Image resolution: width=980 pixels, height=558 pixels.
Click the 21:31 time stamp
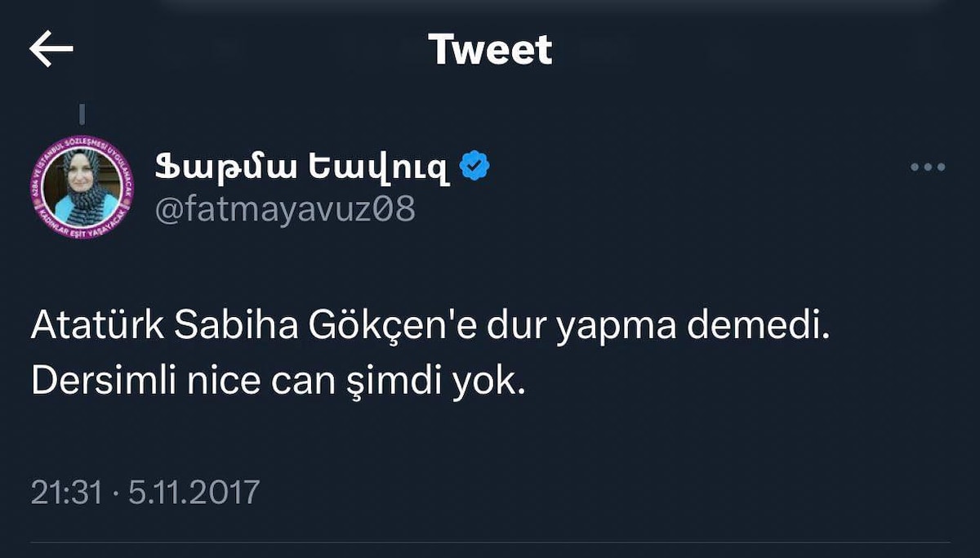pyautogui.click(x=66, y=492)
